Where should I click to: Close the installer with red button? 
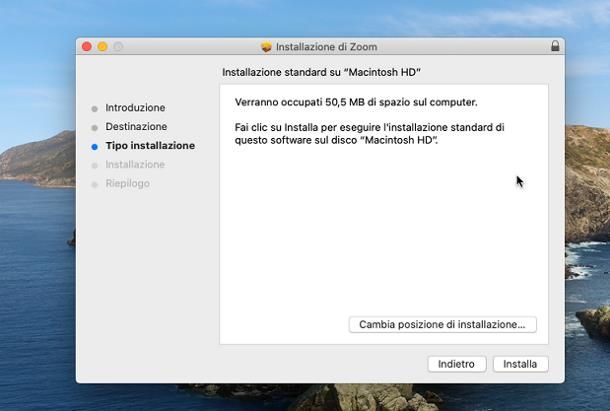pos(87,47)
